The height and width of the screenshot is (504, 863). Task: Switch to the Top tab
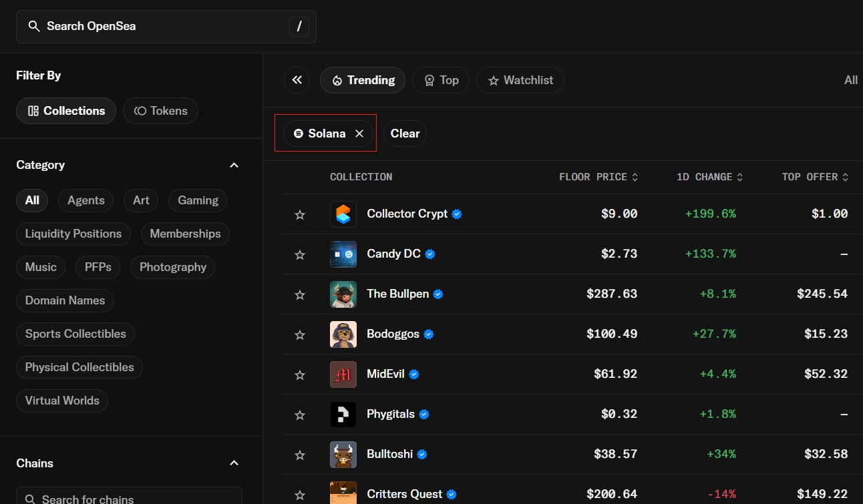[x=441, y=80]
